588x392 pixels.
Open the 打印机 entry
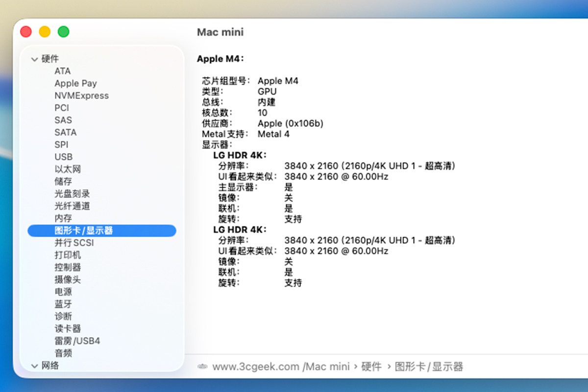pos(68,255)
